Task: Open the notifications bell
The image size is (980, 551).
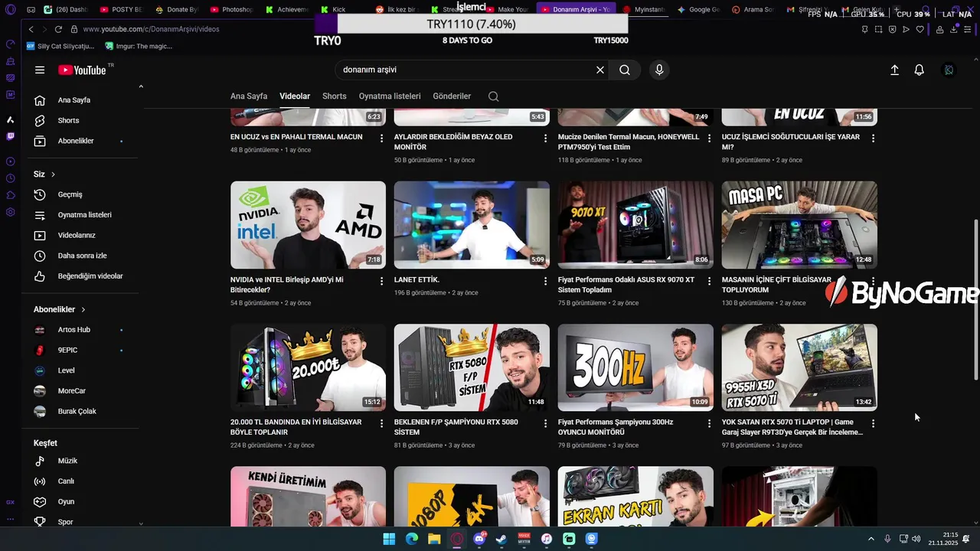Action: [x=920, y=70]
